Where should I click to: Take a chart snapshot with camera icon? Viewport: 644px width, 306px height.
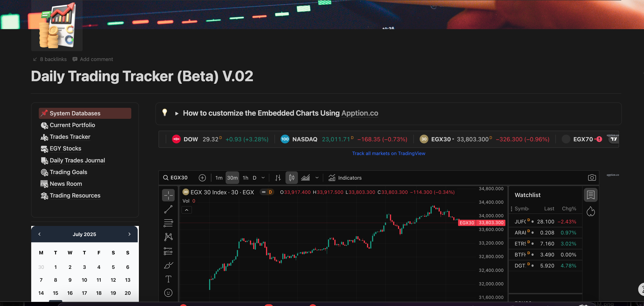point(591,178)
